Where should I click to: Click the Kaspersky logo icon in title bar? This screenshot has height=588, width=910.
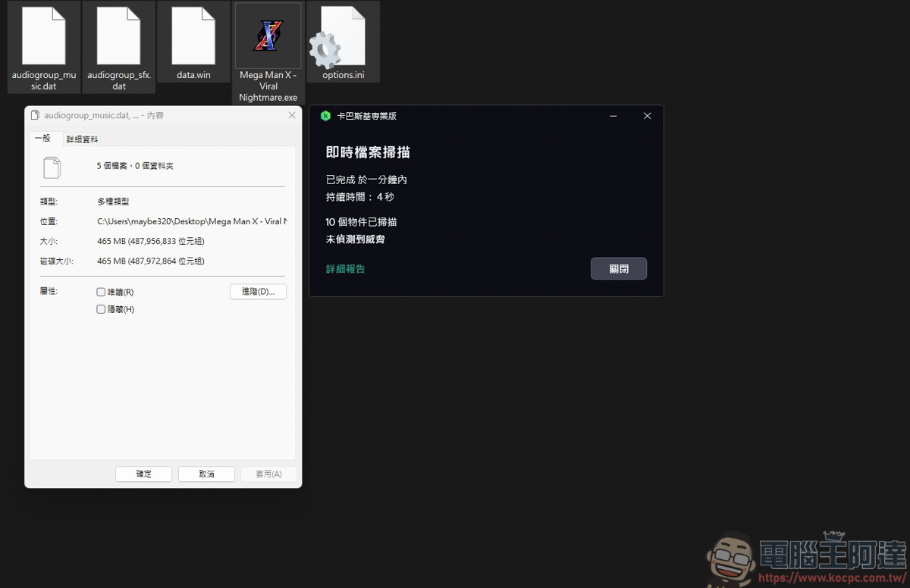(x=325, y=116)
